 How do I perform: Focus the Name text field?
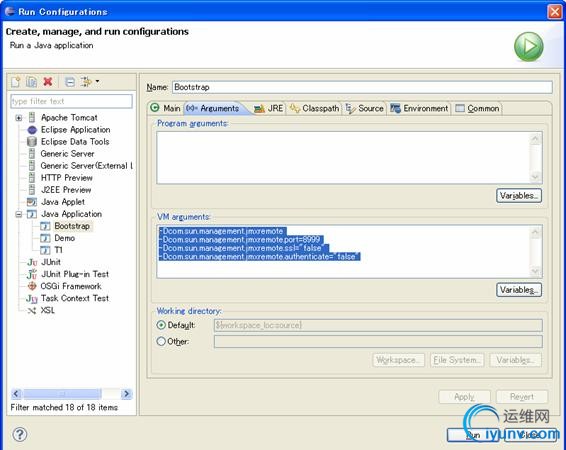pyautogui.click(x=362, y=87)
